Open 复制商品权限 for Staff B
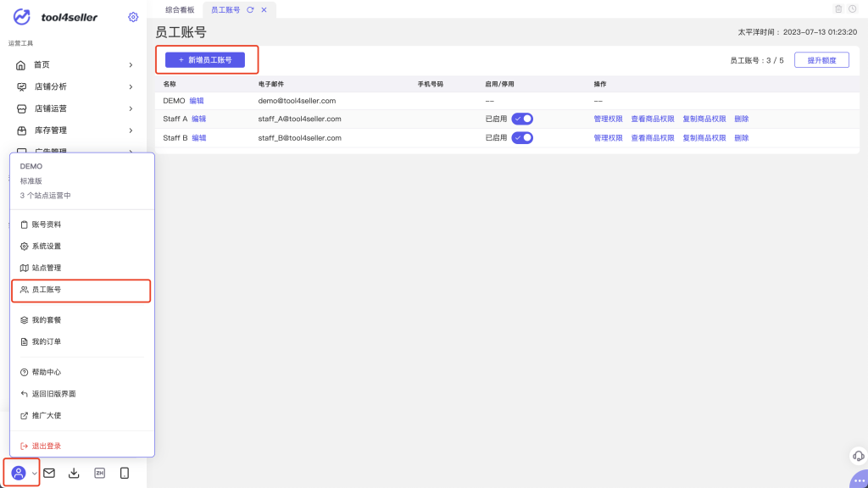 704,138
